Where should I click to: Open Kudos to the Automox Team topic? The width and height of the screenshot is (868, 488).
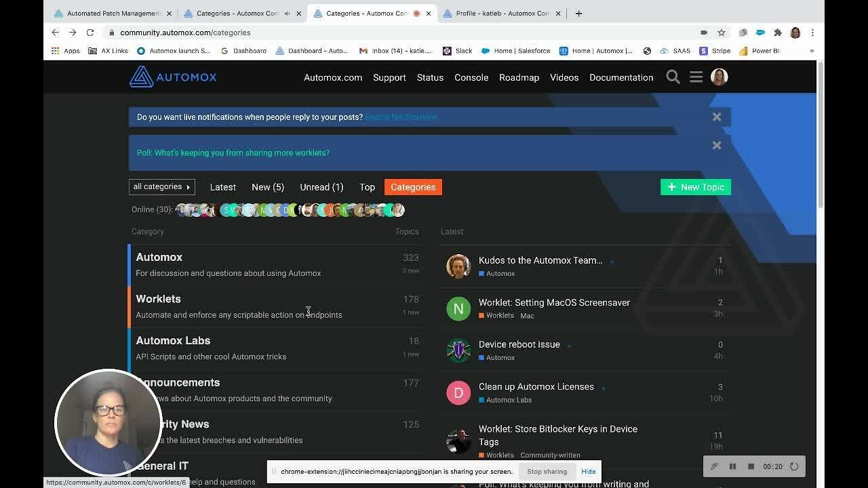(x=540, y=260)
